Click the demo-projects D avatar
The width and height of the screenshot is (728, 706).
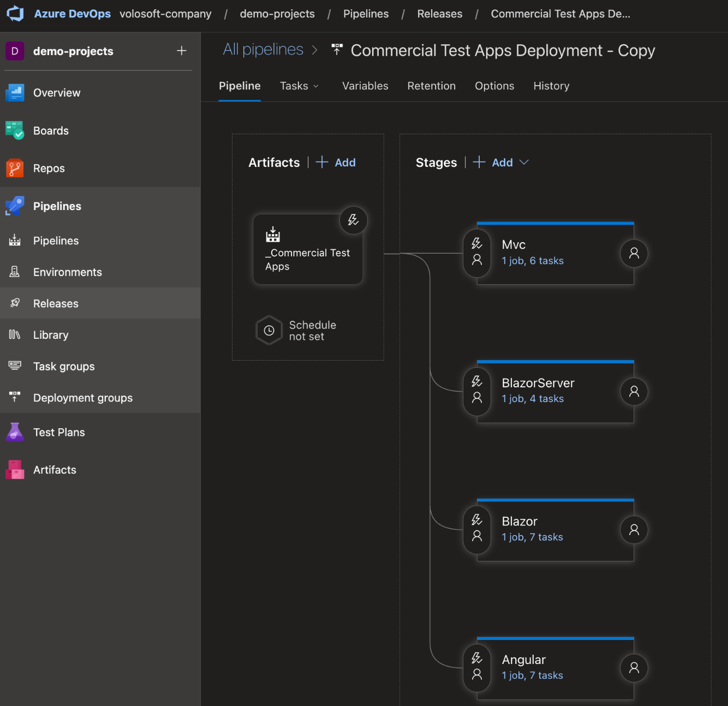[15, 51]
